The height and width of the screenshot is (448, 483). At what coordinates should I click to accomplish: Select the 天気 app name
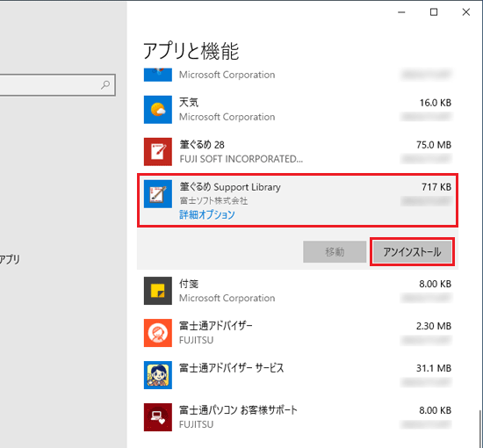pyautogui.click(x=189, y=102)
